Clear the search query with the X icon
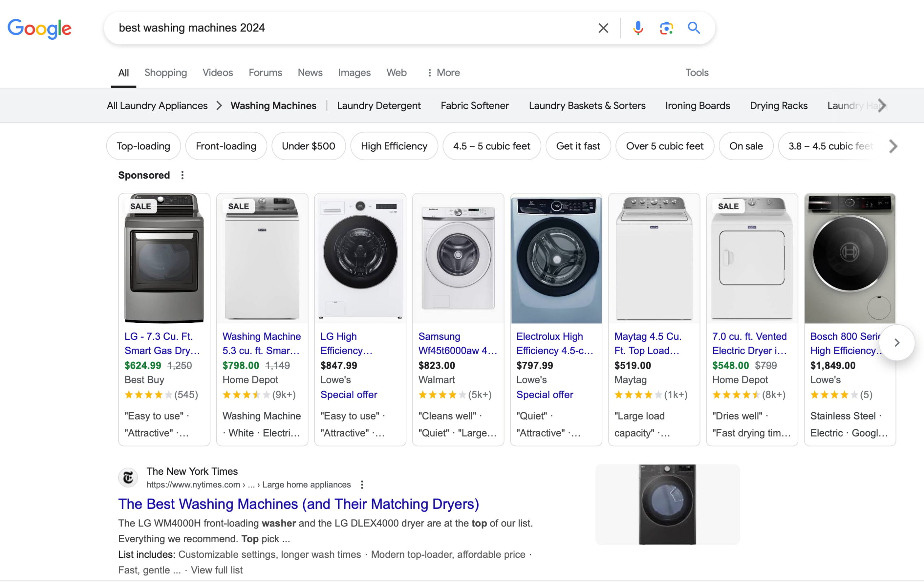Viewport: 924px width, 582px height. coord(603,28)
